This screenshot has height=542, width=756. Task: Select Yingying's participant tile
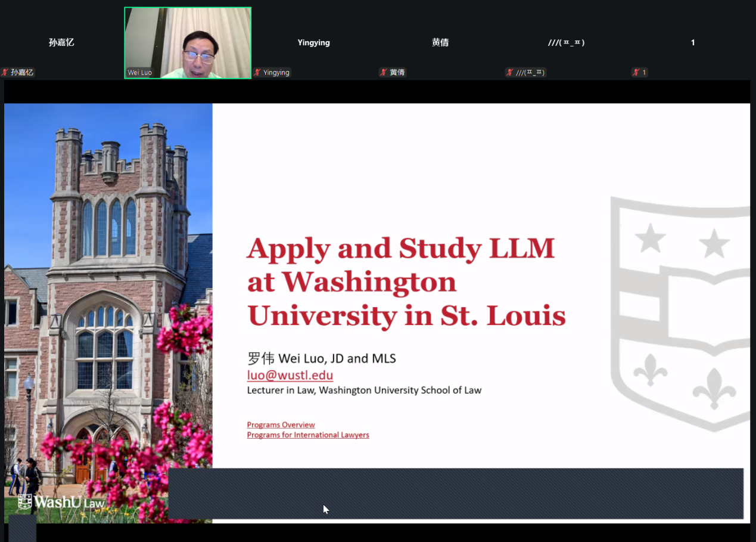pyautogui.click(x=314, y=43)
